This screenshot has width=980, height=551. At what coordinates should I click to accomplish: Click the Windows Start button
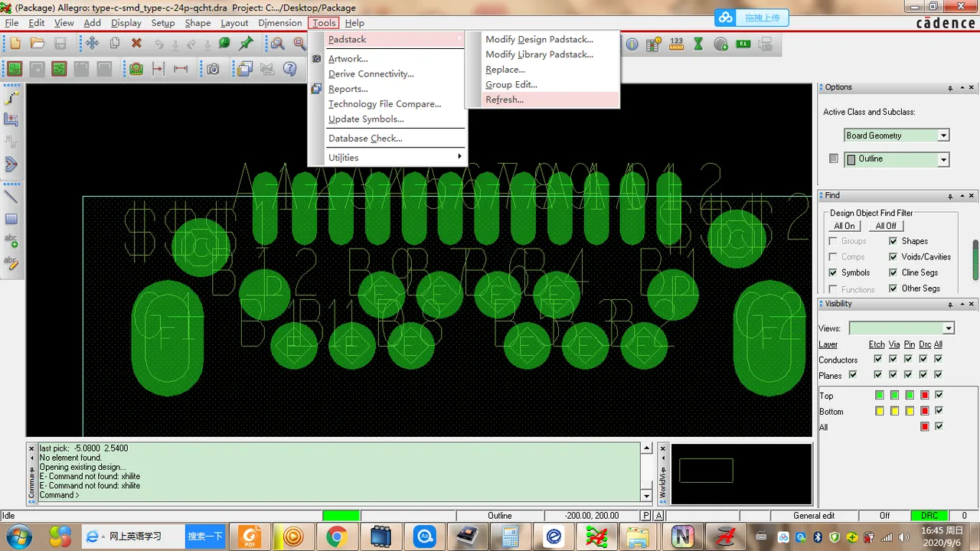[18, 536]
